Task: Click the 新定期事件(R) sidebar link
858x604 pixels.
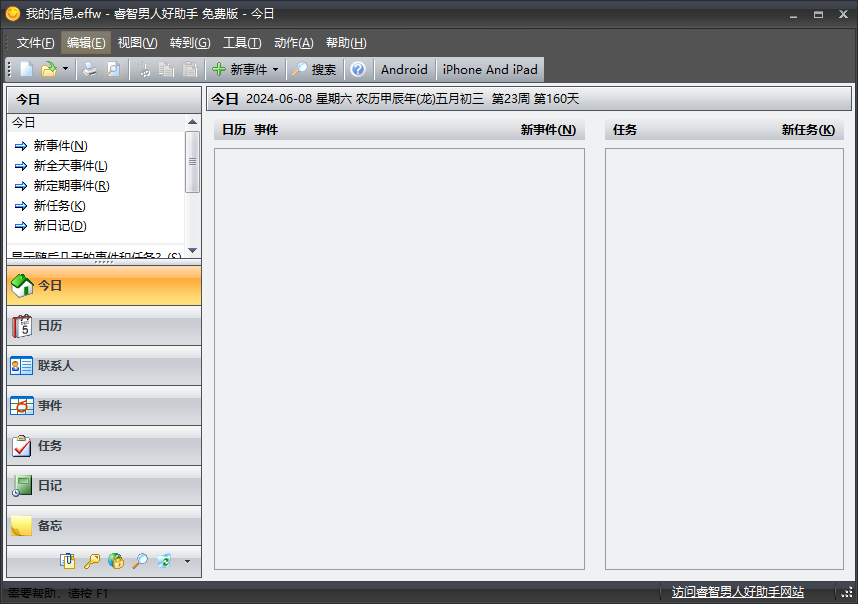Action: 72,186
